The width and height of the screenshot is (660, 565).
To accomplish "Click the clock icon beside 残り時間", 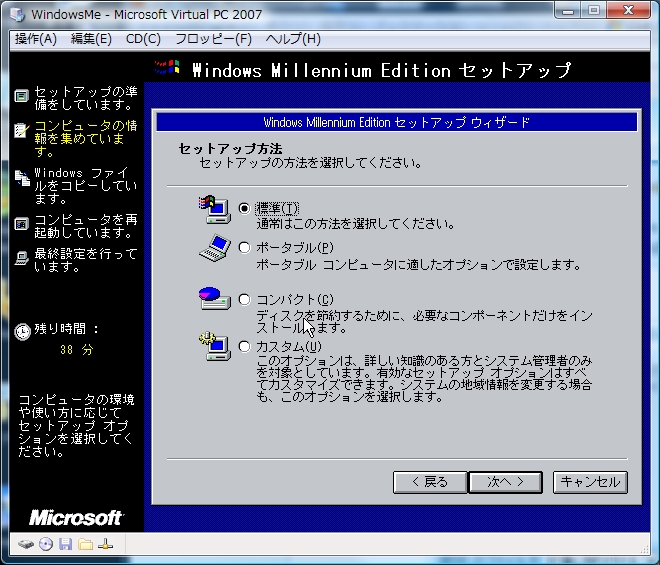I will tap(22, 332).
